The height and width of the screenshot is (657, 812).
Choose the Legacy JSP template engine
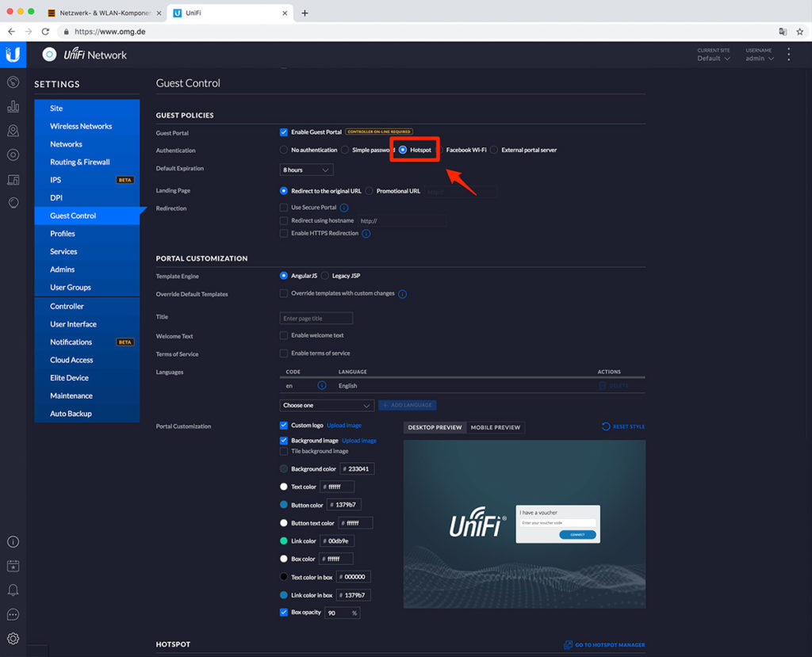point(324,276)
